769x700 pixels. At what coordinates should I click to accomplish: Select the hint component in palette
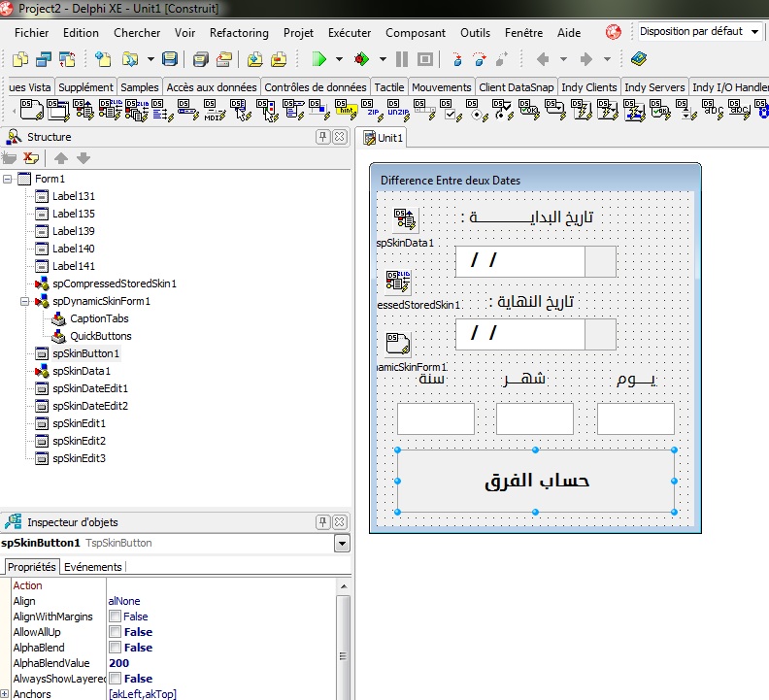point(346,110)
